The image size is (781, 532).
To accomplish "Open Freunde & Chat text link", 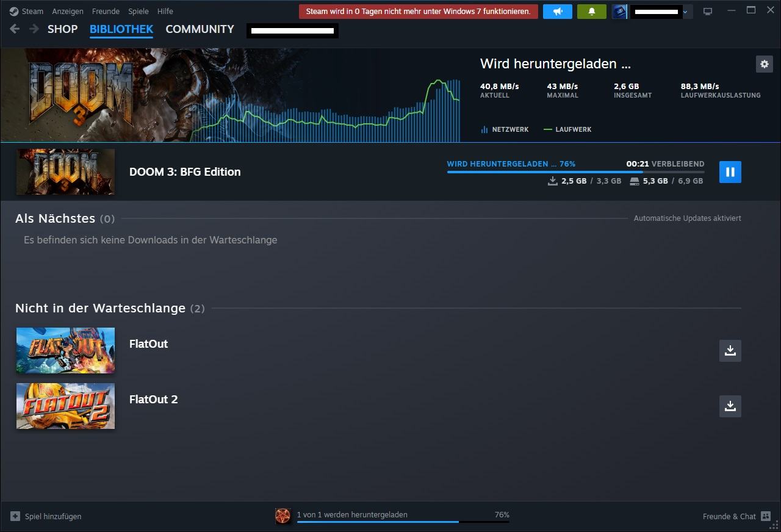I will click(x=729, y=516).
